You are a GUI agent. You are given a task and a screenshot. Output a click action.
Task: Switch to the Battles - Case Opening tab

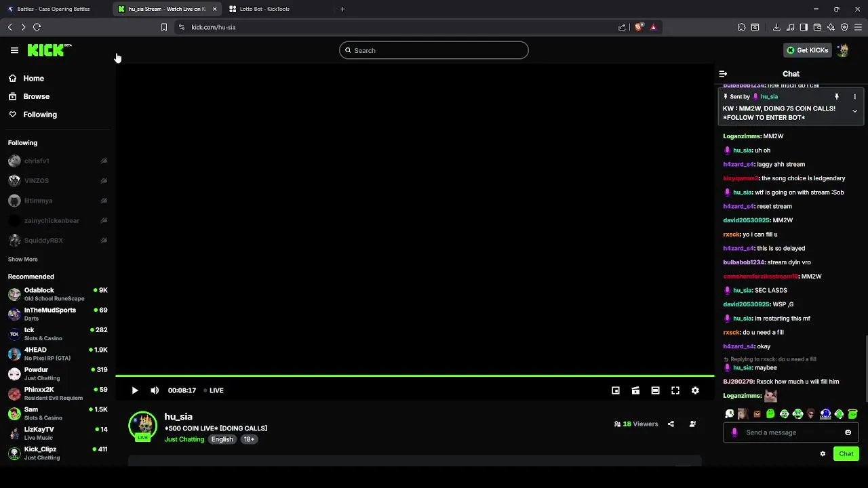[x=54, y=9]
